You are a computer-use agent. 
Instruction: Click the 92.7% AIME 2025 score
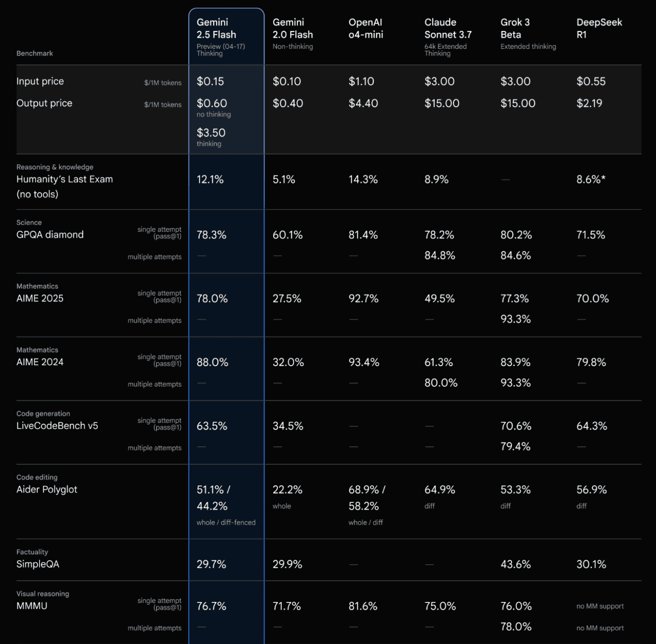click(x=364, y=299)
